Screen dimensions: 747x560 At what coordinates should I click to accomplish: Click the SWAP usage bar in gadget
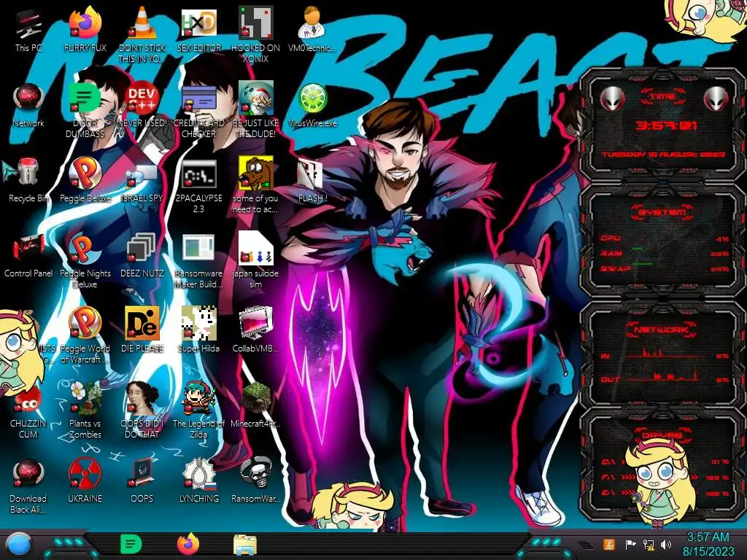[665, 268]
